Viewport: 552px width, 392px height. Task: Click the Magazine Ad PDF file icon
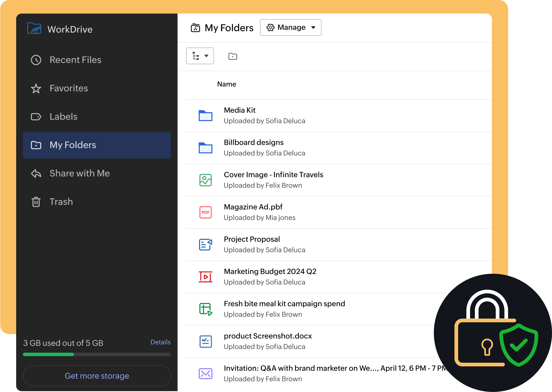click(x=205, y=212)
